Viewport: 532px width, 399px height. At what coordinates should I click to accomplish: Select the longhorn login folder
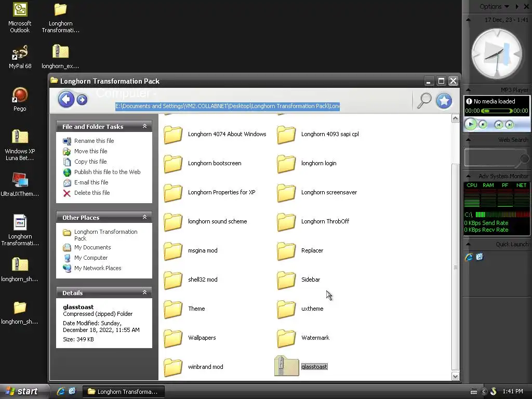click(x=307, y=163)
